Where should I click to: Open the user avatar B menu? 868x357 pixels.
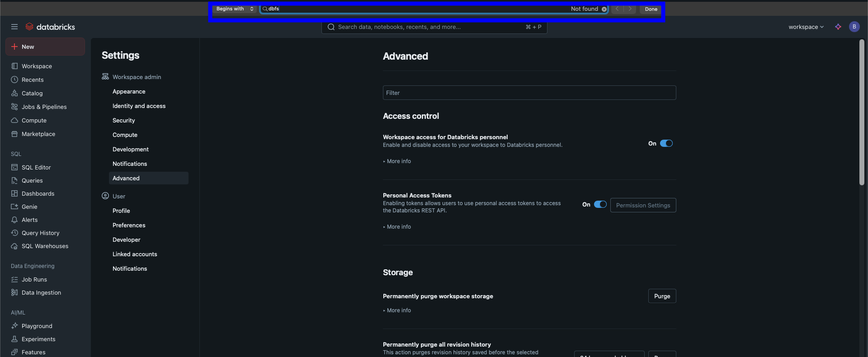pos(854,27)
